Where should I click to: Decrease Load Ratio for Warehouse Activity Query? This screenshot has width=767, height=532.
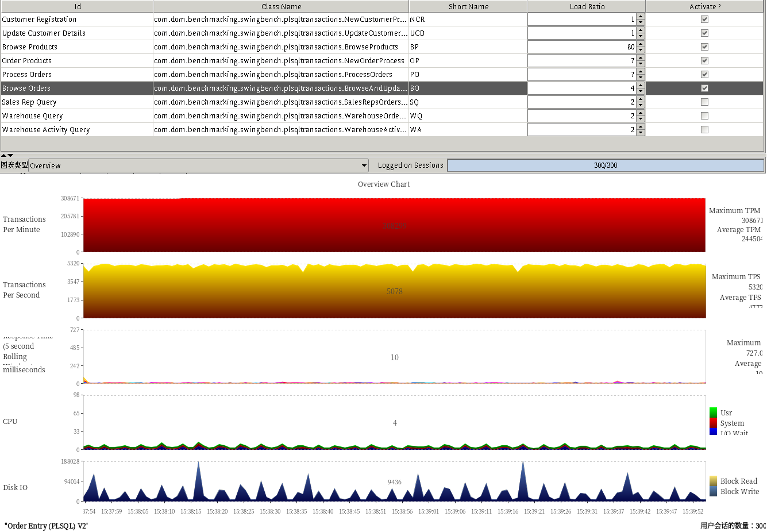pyautogui.click(x=641, y=133)
